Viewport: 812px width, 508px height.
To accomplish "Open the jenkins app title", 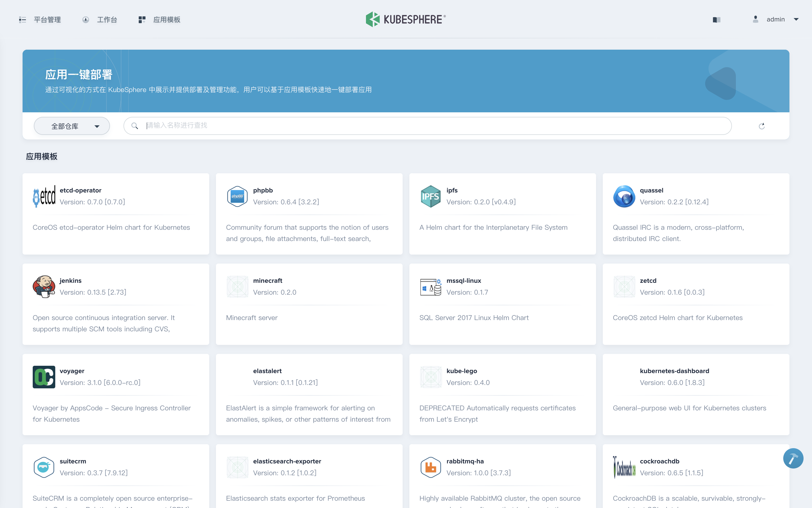I will click(70, 281).
